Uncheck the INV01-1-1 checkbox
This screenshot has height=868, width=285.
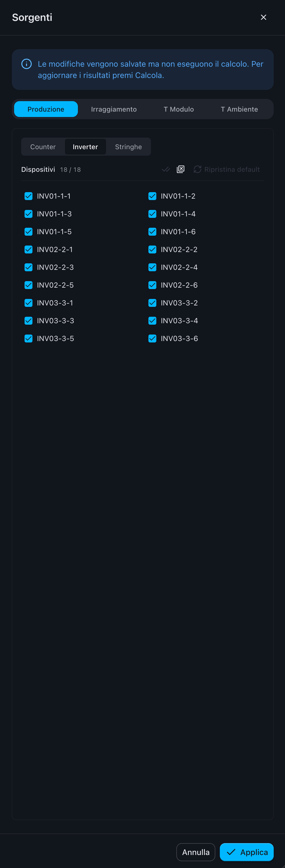click(28, 196)
